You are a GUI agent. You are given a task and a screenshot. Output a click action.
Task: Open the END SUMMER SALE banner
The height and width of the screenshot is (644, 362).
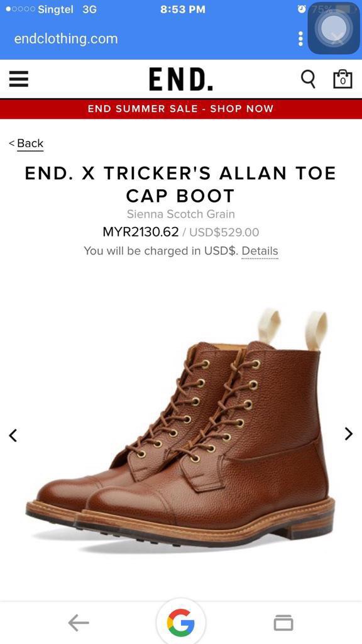pos(181,108)
